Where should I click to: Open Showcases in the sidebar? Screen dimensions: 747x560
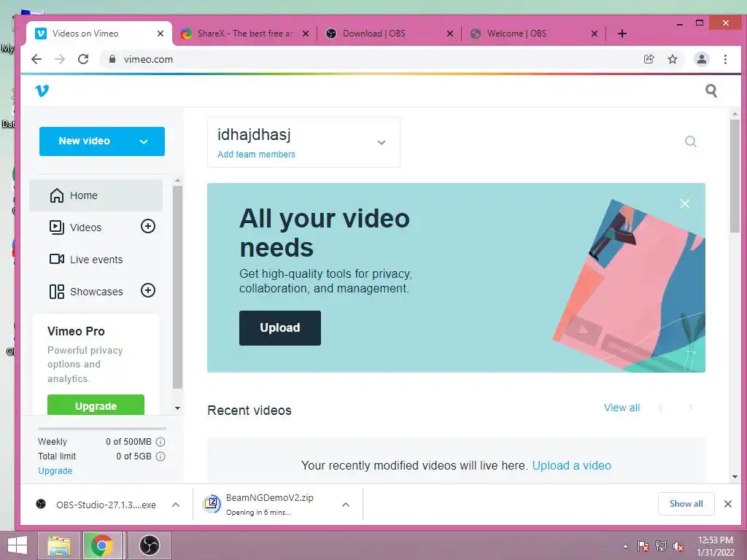click(x=87, y=291)
